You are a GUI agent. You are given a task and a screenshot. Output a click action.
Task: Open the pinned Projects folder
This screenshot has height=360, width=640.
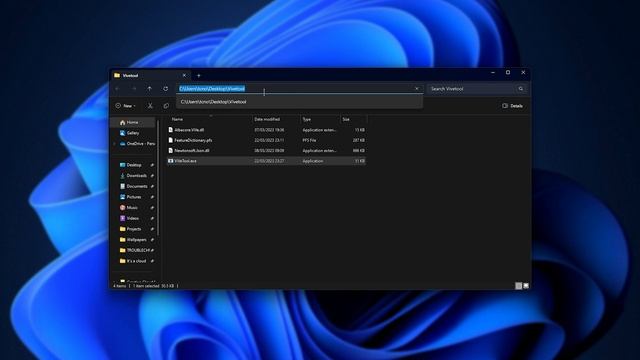click(x=133, y=229)
